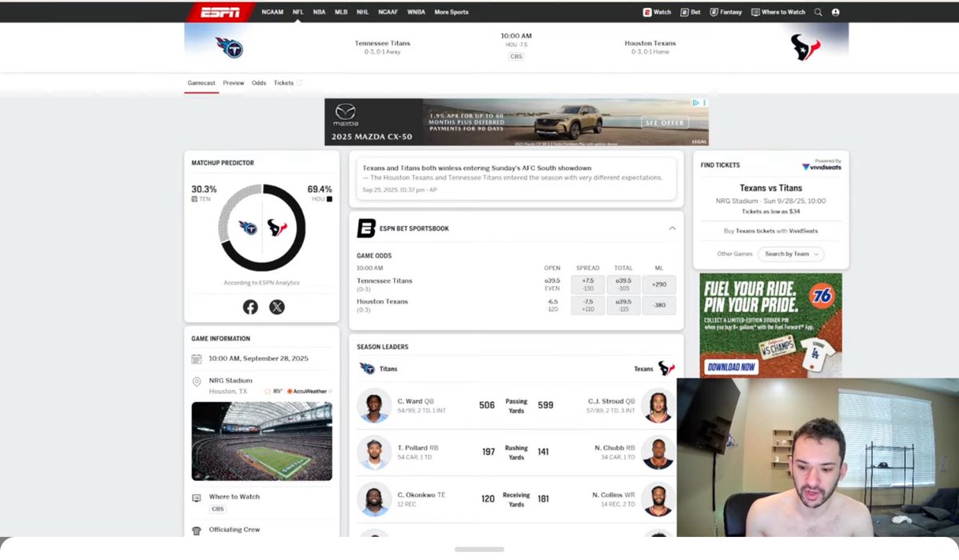Open the C.J. Stroud QB player link

pos(611,401)
